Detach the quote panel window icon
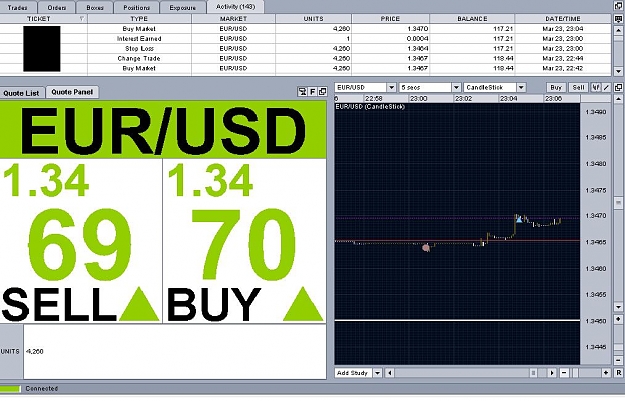 coord(322,92)
